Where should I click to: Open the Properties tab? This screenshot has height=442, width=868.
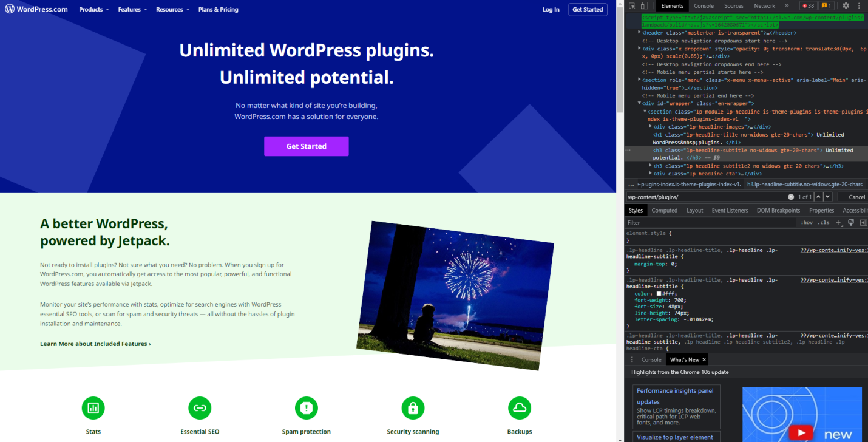point(822,210)
